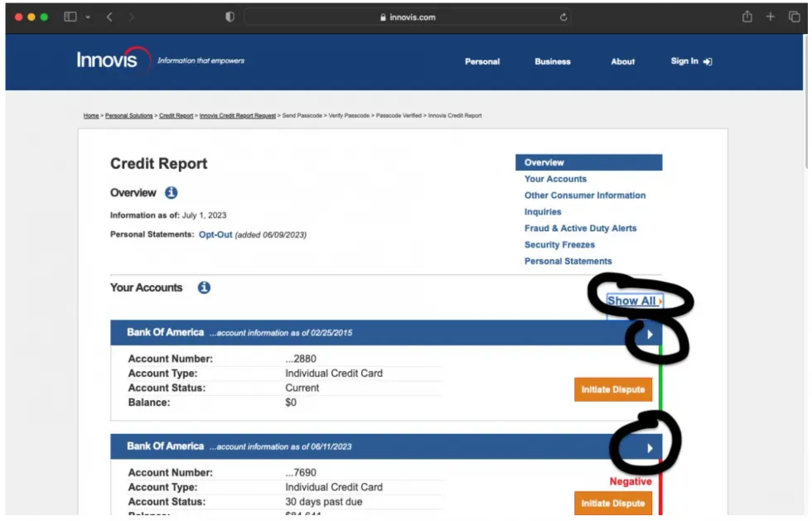Select Overview in the side navigation
Image resolution: width=812 pixels, height=521 pixels.
click(589, 162)
